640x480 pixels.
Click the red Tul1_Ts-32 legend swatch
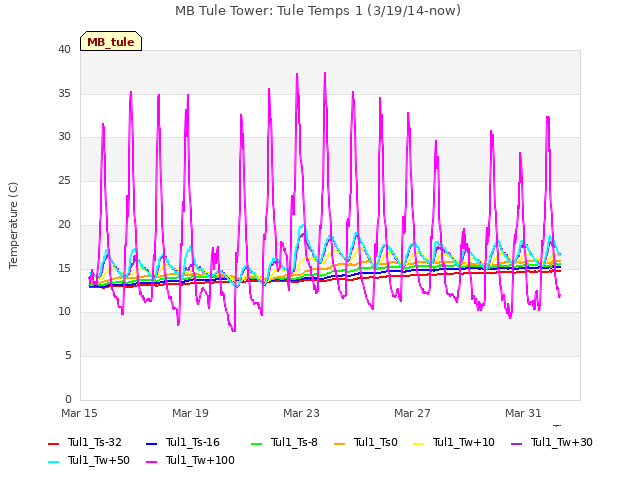[53, 443]
